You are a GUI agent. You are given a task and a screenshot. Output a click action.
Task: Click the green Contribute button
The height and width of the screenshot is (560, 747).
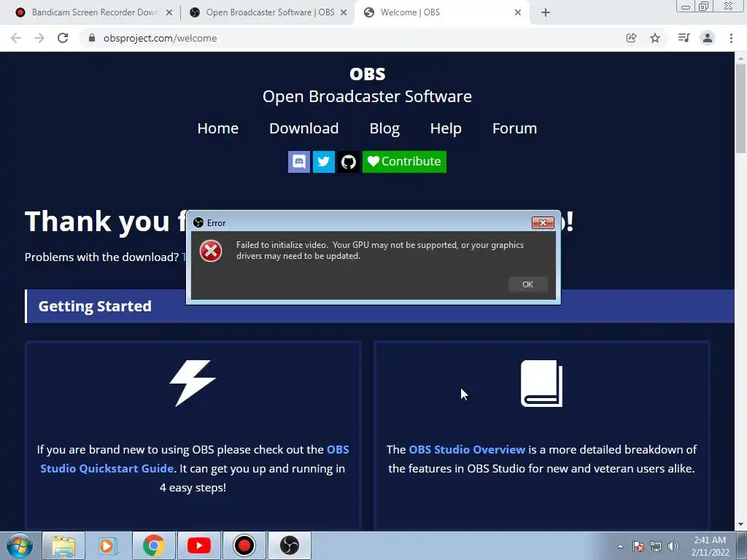tap(404, 161)
